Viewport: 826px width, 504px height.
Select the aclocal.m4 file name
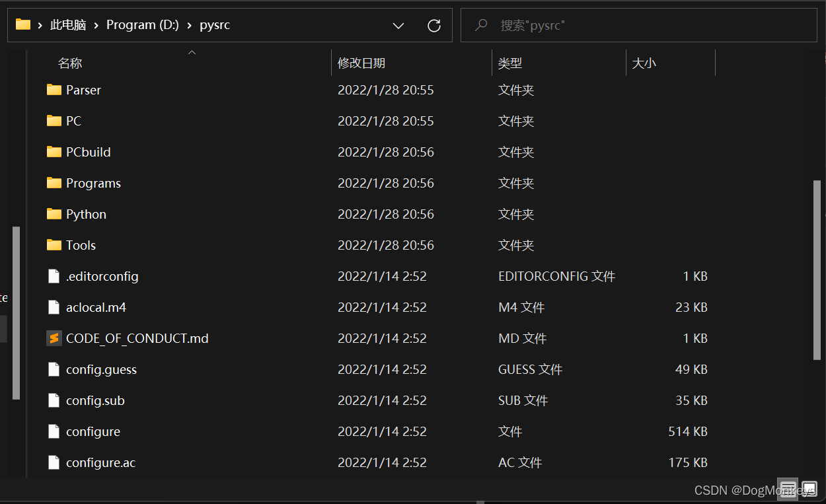coord(96,307)
